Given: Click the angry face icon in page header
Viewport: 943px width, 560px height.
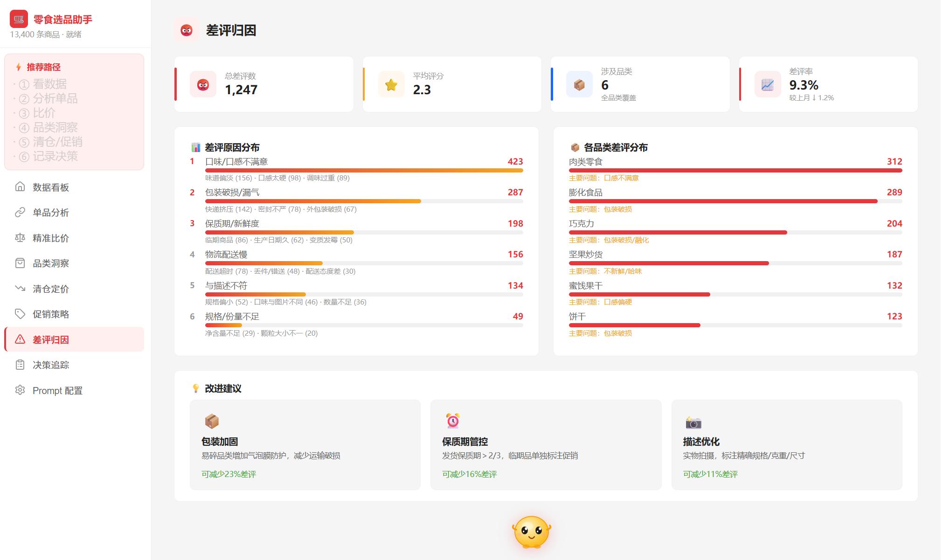Looking at the screenshot, I should pyautogui.click(x=187, y=30).
